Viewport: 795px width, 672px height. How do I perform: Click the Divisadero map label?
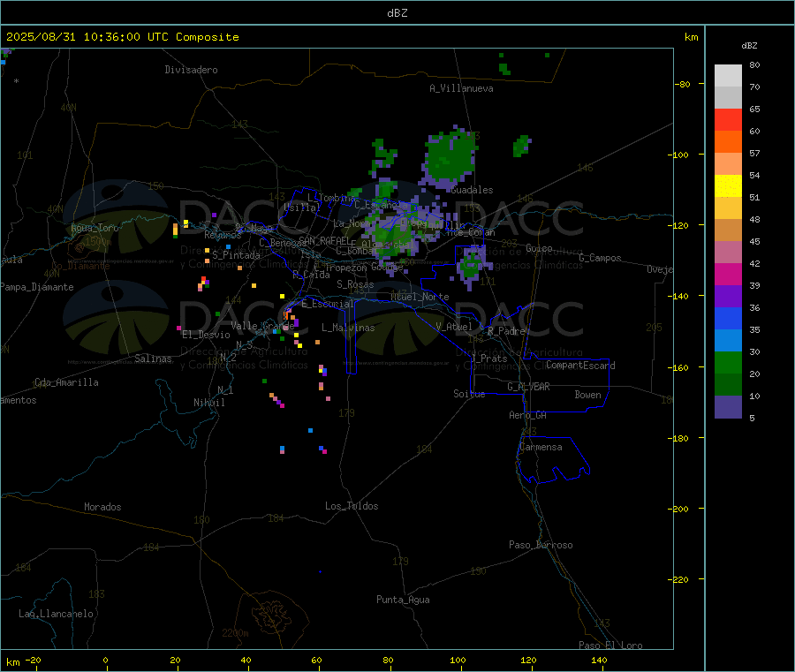click(191, 70)
